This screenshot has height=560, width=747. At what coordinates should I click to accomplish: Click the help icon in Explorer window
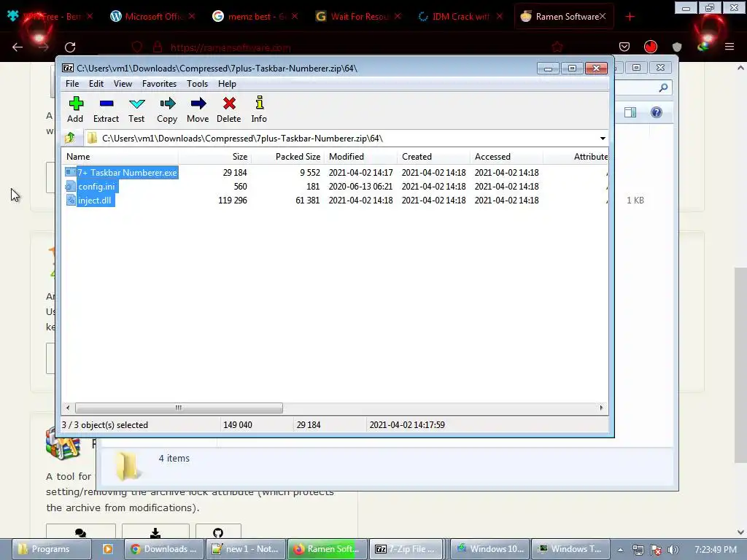coord(657,112)
